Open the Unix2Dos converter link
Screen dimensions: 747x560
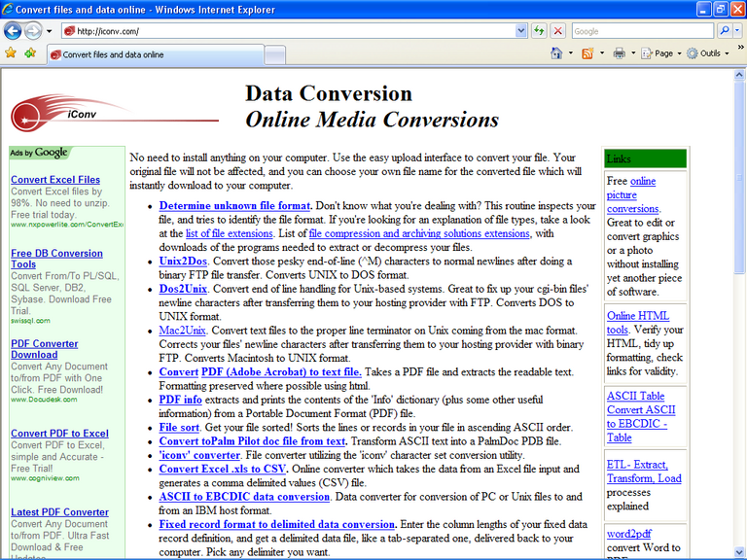point(183,261)
